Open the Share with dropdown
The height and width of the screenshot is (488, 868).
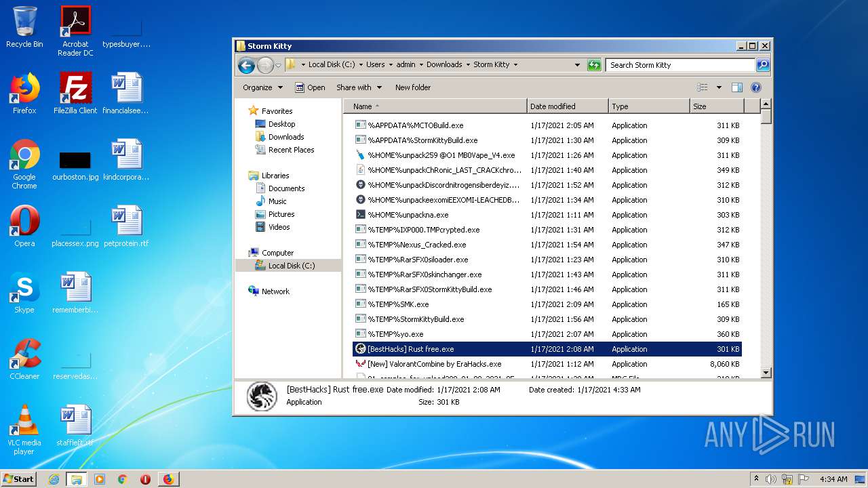pos(359,87)
